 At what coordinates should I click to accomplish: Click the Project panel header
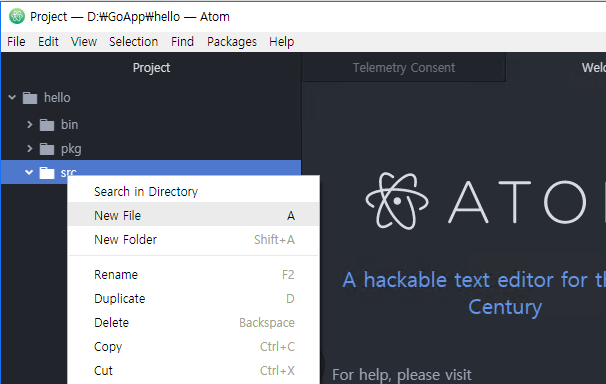pyautogui.click(x=151, y=68)
